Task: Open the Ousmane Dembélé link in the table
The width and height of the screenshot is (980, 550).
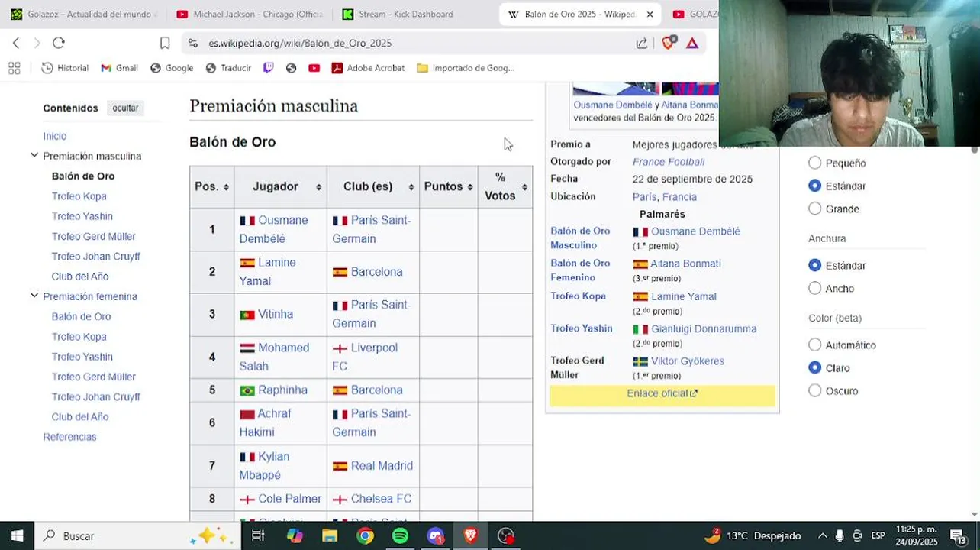Action: 274,229
